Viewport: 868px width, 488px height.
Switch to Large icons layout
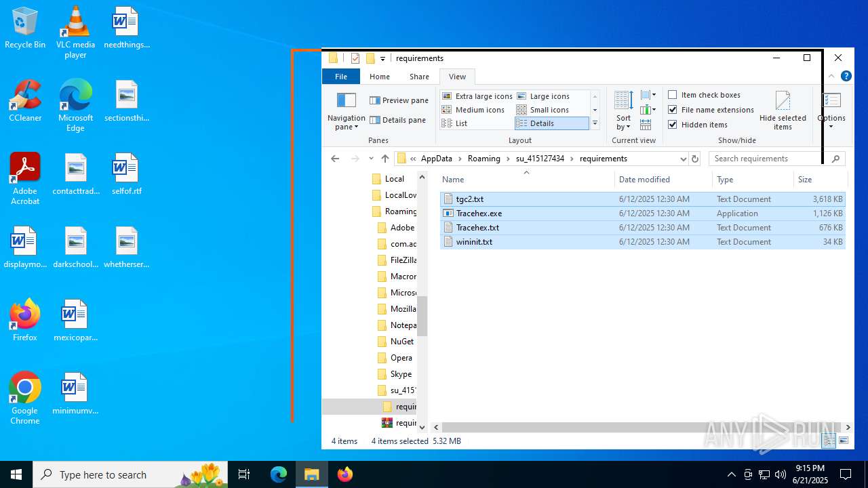pyautogui.click(x=543, y=96)
